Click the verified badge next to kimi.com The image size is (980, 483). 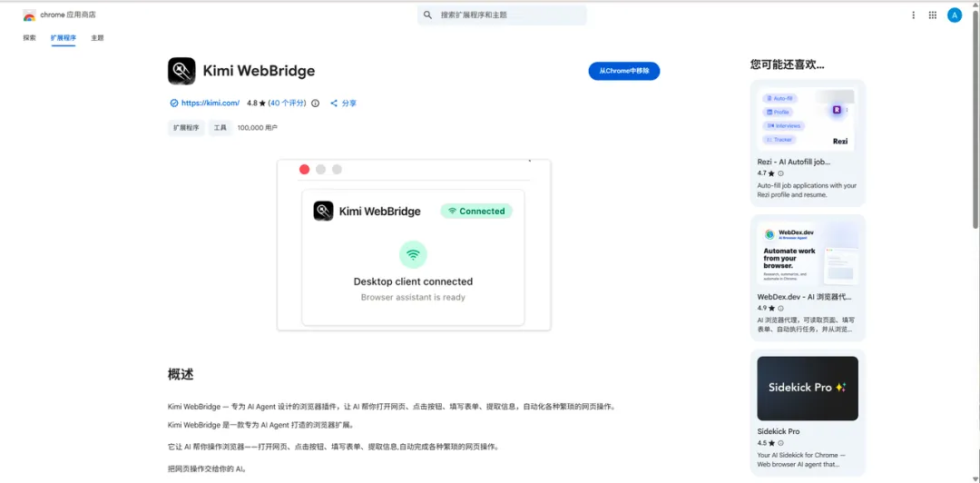point(173,103)
